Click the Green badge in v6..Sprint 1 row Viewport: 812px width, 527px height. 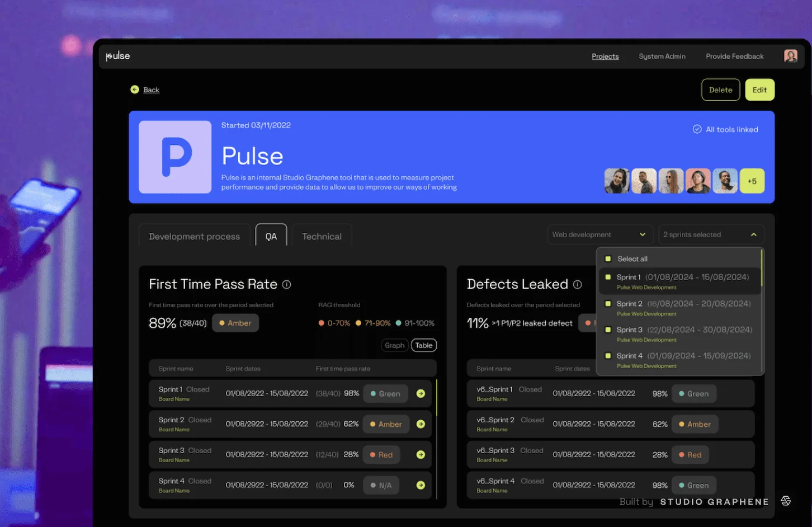(693, 394)
